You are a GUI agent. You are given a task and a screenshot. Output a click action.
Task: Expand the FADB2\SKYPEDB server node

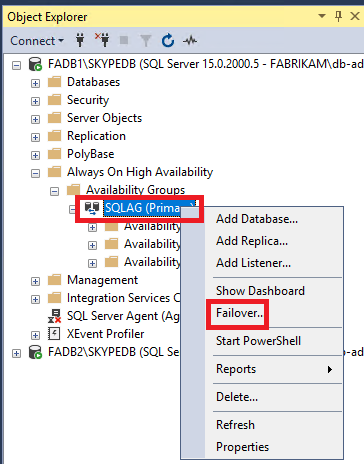coord(16,353)
